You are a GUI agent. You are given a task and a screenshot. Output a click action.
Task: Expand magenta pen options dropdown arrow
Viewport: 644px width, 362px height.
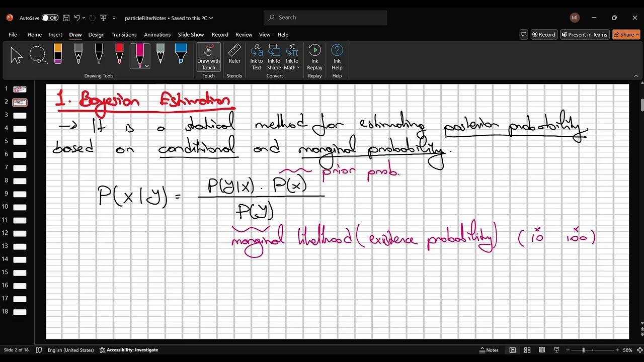point(146,66)
